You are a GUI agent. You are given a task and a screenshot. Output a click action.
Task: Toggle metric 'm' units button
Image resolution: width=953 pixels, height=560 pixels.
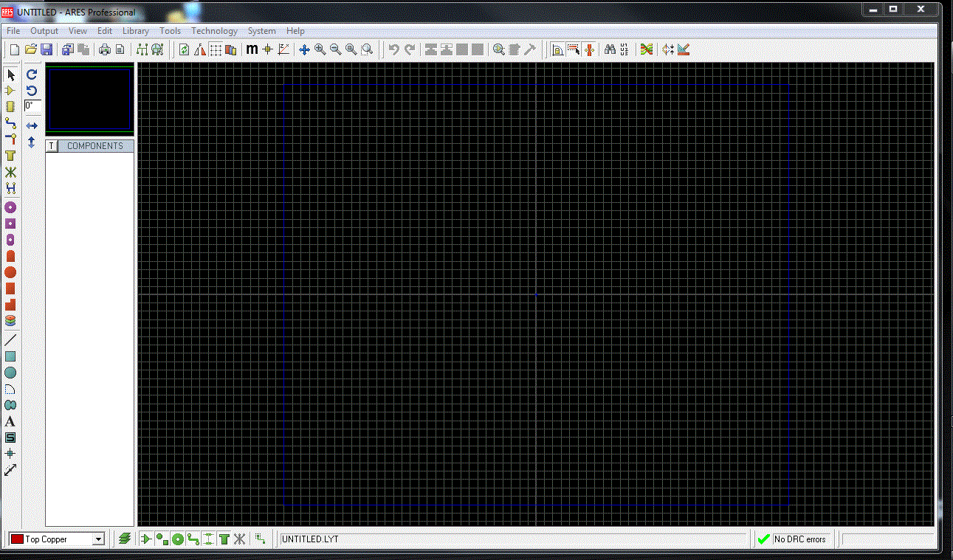click(x=252, y=49)
